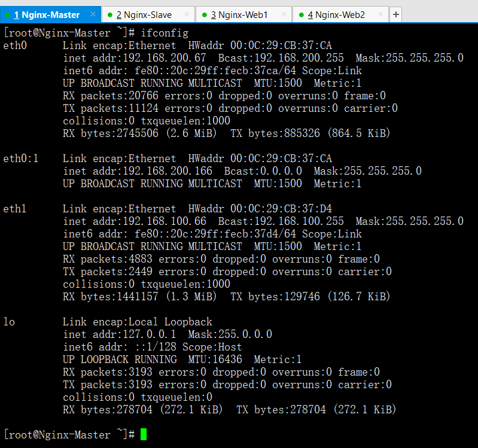
Task: Click virtual IP address 192.168.200.166
Action: 168,171
